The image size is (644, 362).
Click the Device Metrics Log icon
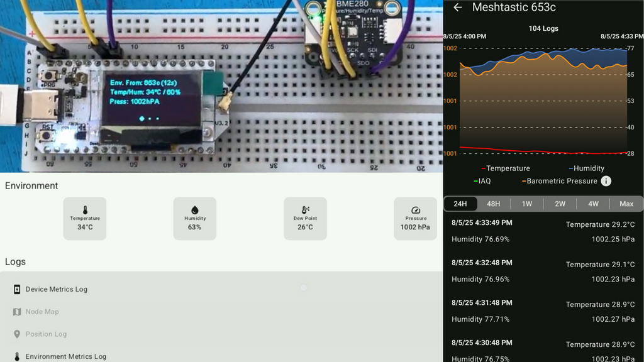pyautogui.click(x=18, y=289)
